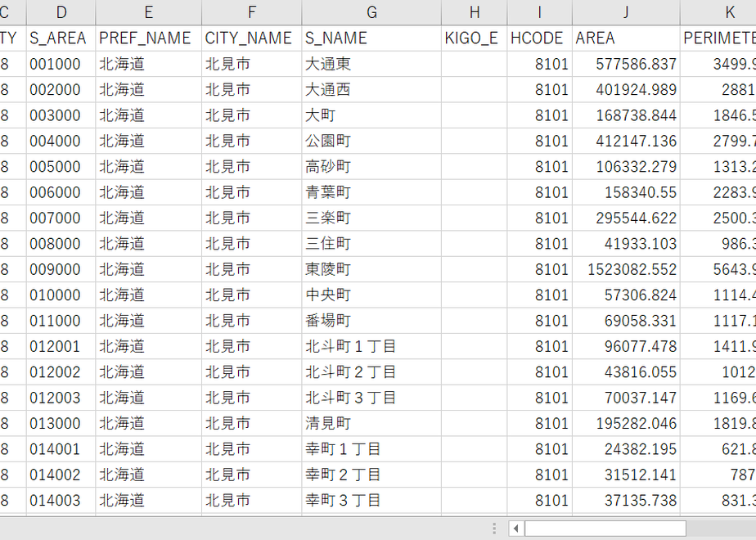Click cell with value 003000
The width and height of the screenshot is (756, 540).
tap(61, 115)
